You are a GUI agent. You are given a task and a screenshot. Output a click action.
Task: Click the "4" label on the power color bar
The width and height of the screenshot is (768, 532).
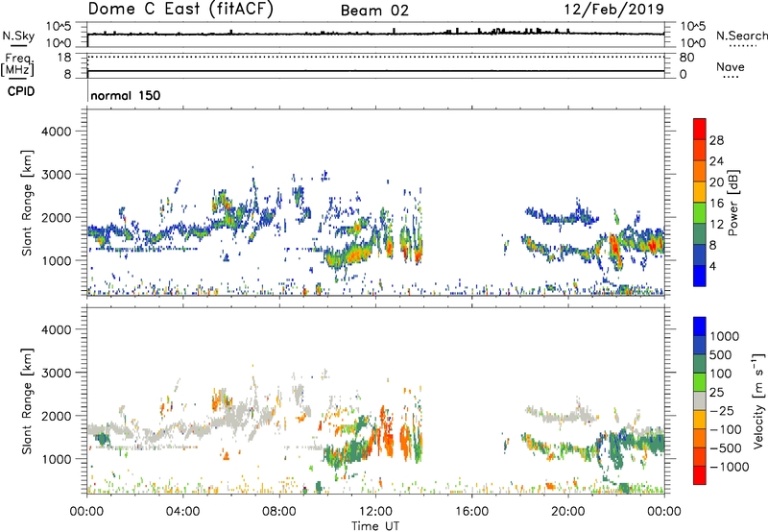pyautogui.click(x=712, y=266)
